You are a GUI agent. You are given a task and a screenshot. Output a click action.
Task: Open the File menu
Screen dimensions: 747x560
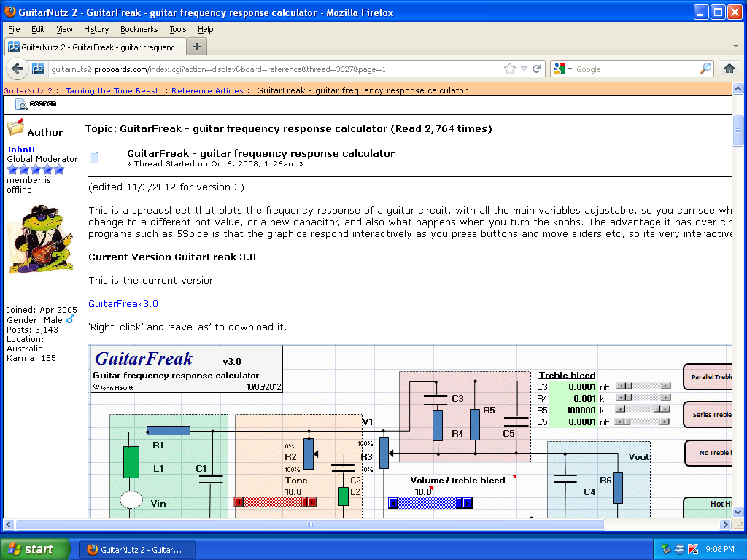(14, 29)
